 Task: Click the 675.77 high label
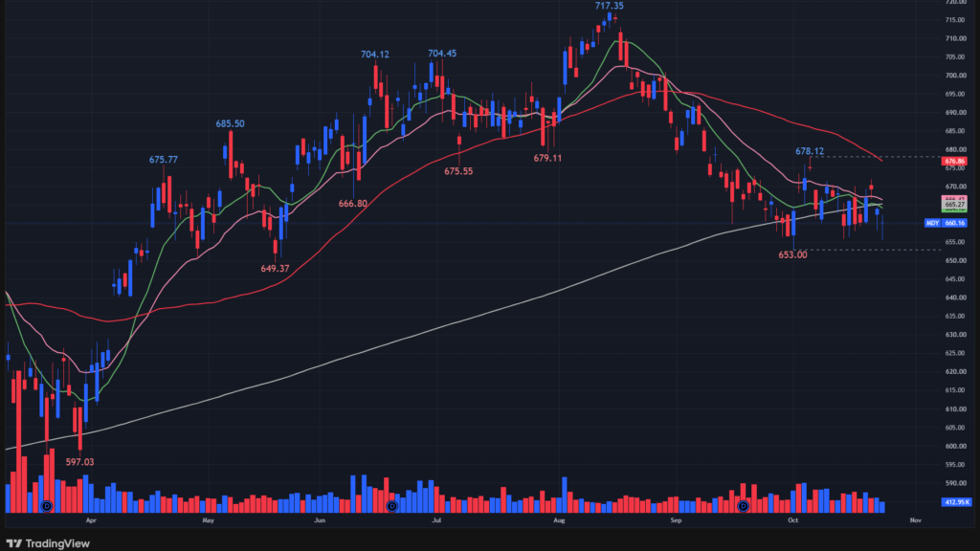click(163, 160)
